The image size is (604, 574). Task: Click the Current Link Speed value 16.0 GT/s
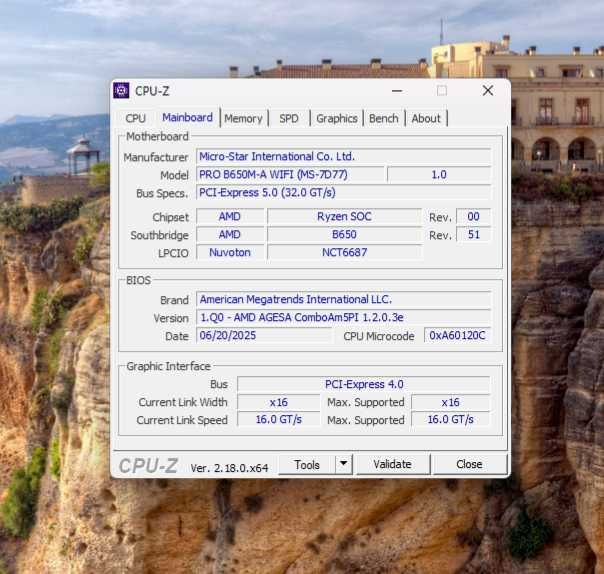coord(279,419)
